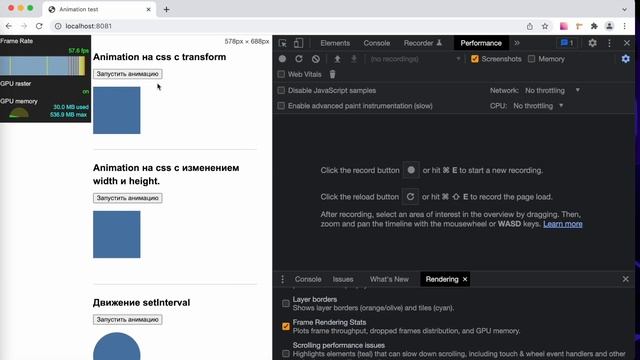
Task: Open the issues counter badge
Action: pyautogui.click(x=567, y=43)
